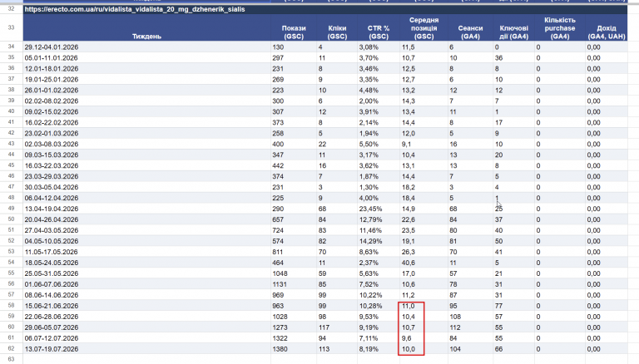Image resolution: width=639 pixels, height=364 pixels.
Task: Click the 'Середня позиція (GSC)' header cell
Action: pyautogui.click(x=424, y=27)
